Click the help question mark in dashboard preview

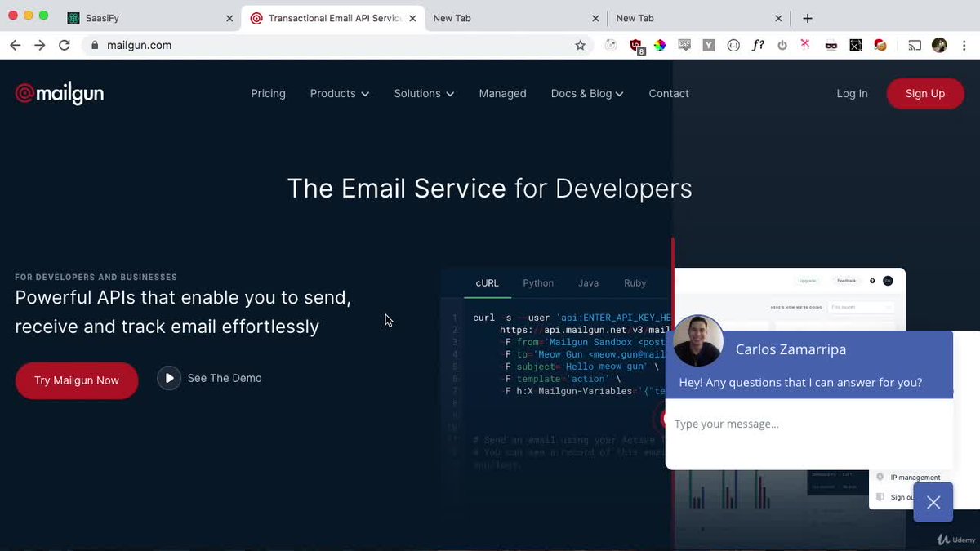pos(872,281)
